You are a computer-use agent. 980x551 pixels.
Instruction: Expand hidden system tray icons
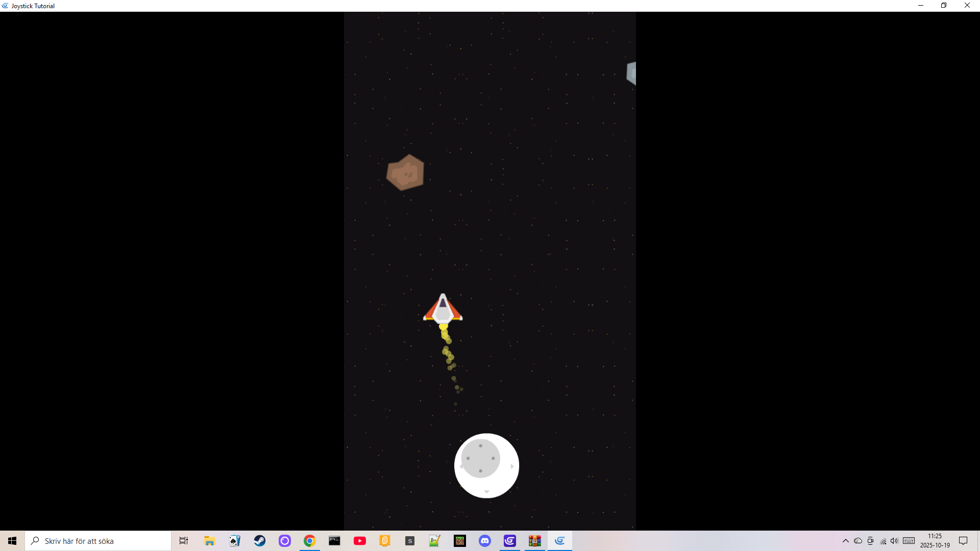click(846, 541)
